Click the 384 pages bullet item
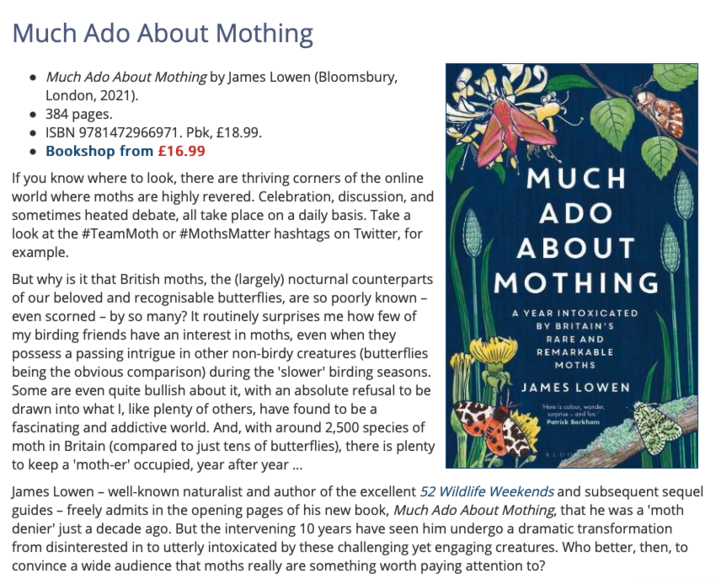Viewport: 716px width, 579px height. coord(79,114)
